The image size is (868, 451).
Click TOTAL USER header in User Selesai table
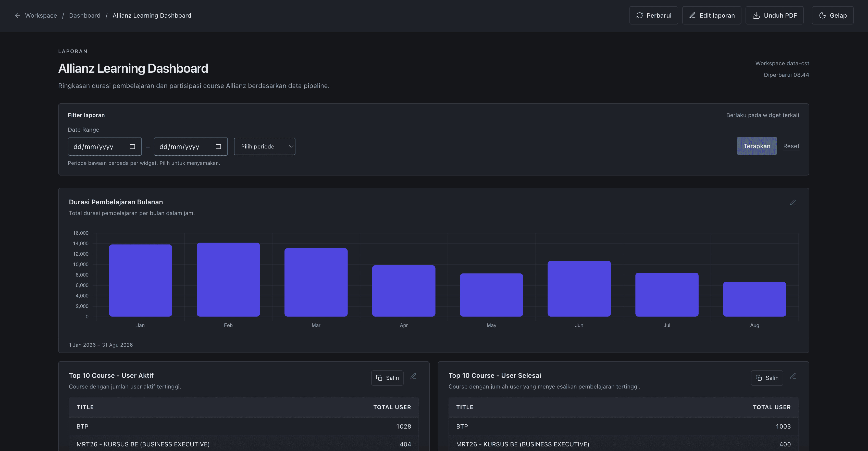pos(772,407)
